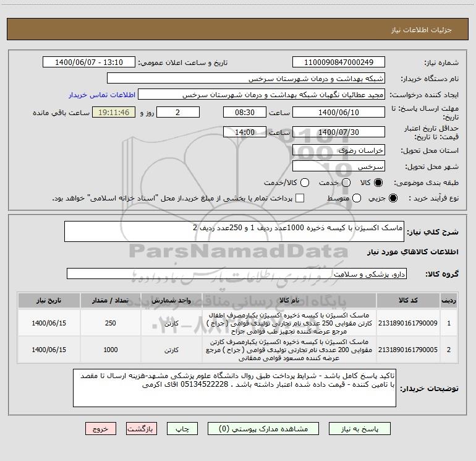Viewport: 476px width, 461px height.
Task: Click row 2 need date 1400/06/15
Action: [49, 350]
